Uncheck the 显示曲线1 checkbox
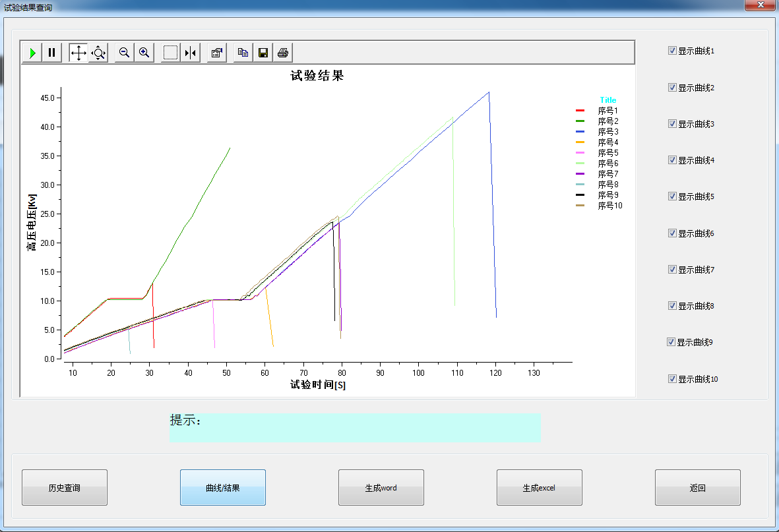 point(672,51)
